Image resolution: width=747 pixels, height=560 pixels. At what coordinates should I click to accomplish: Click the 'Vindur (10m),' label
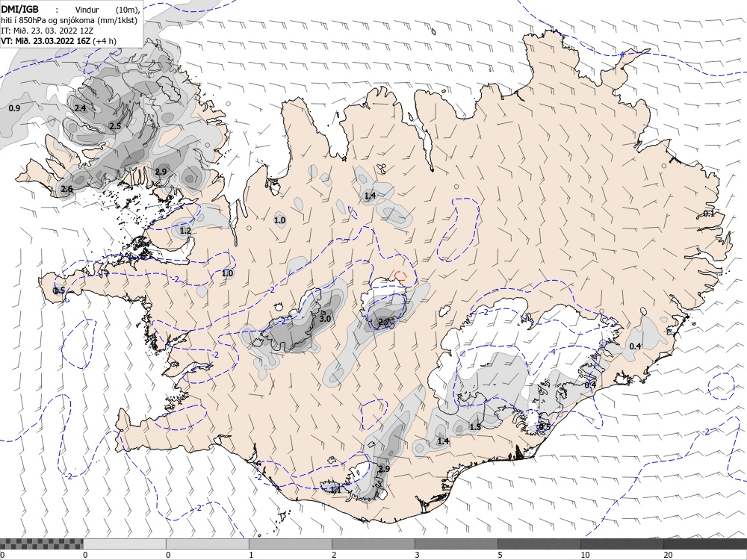click(x=107, y=10)
